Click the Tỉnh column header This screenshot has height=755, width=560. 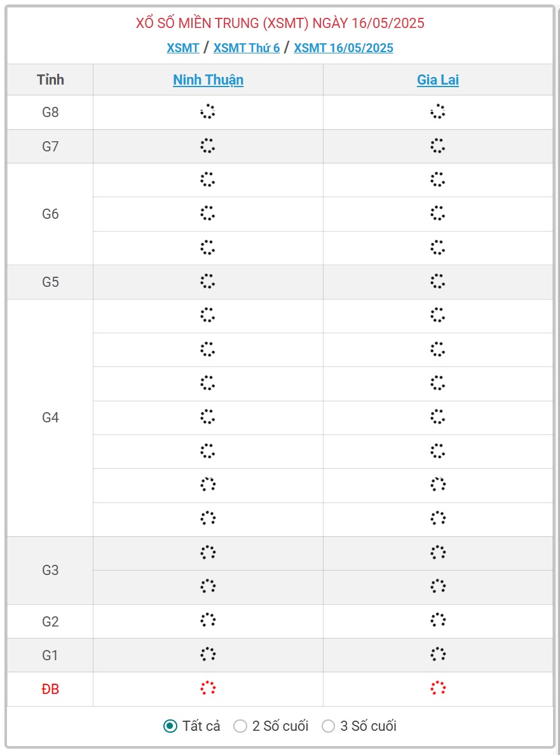[x=50, y=80]
